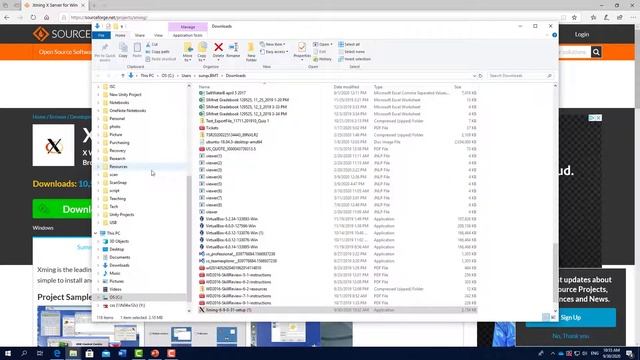
Task: Open Mail app from the taskbar
Action: coord(106,353)
